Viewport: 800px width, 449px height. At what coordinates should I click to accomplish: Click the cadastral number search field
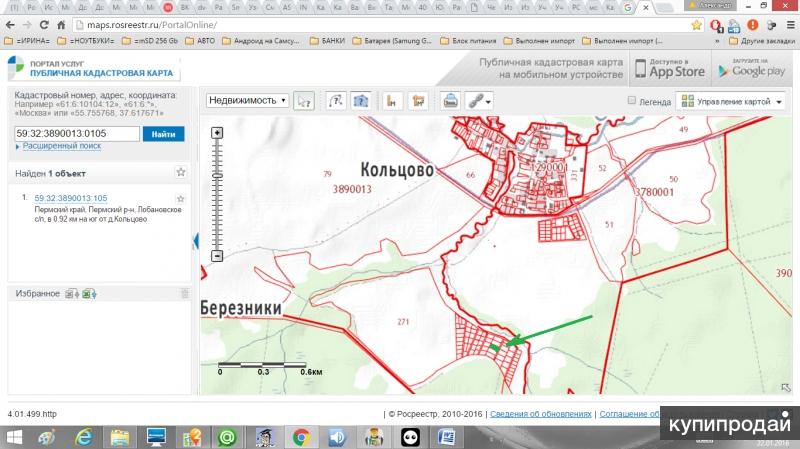(77, 134)
